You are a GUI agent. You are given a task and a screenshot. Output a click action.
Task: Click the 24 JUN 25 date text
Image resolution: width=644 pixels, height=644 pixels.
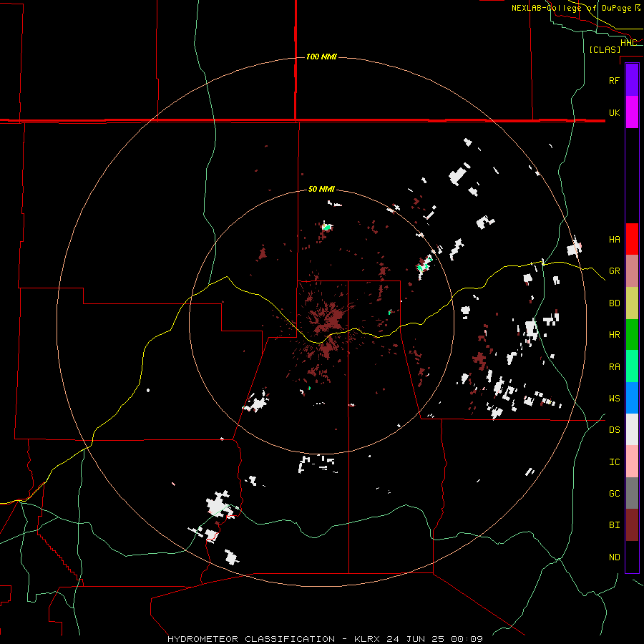pyautogui.click(x=416, y=639)
